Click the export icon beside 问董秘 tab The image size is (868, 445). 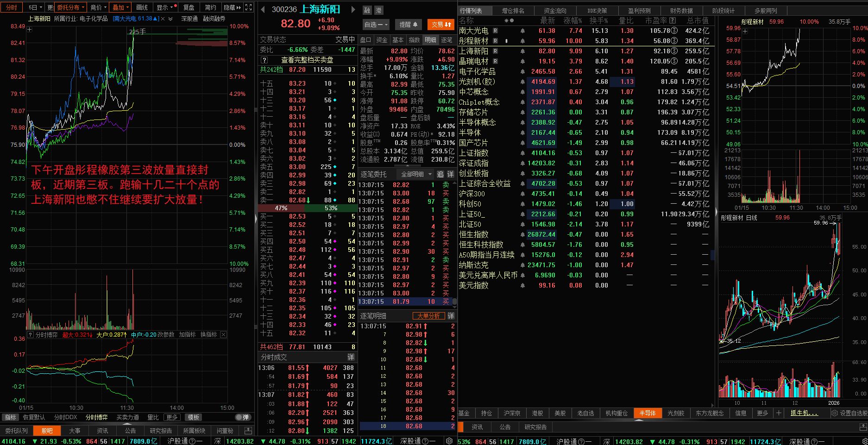pyautogui.click(x=248, y=431)
